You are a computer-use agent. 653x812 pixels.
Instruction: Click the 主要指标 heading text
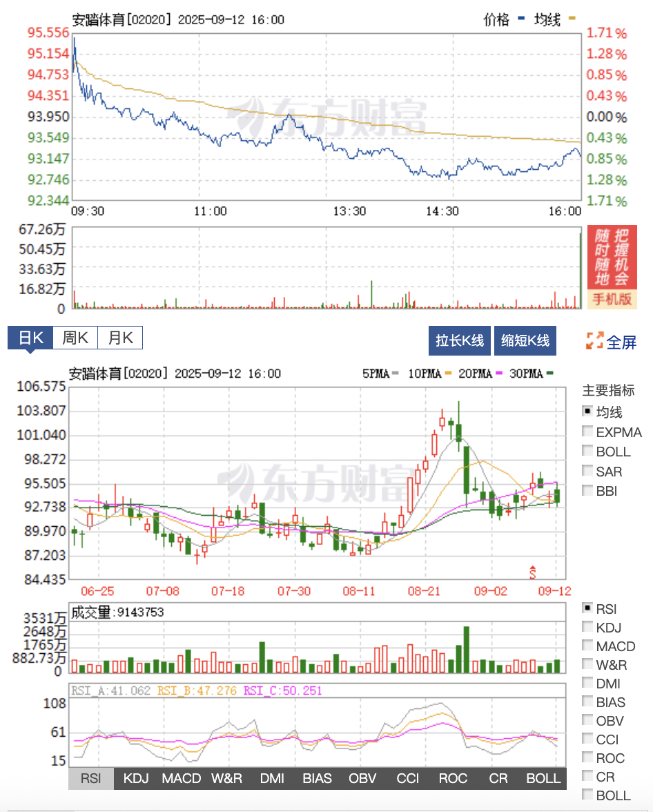608,390
